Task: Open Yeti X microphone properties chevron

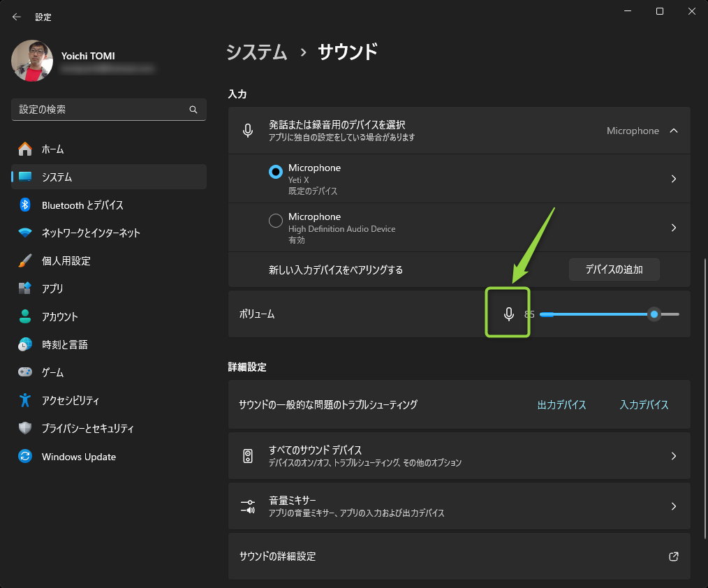Action: coord(673,179)
